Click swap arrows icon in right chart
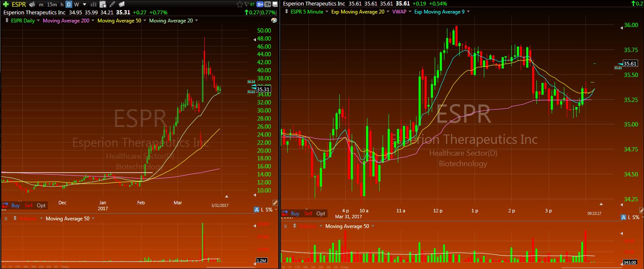 pyautogui.click(x=284, y=213)
